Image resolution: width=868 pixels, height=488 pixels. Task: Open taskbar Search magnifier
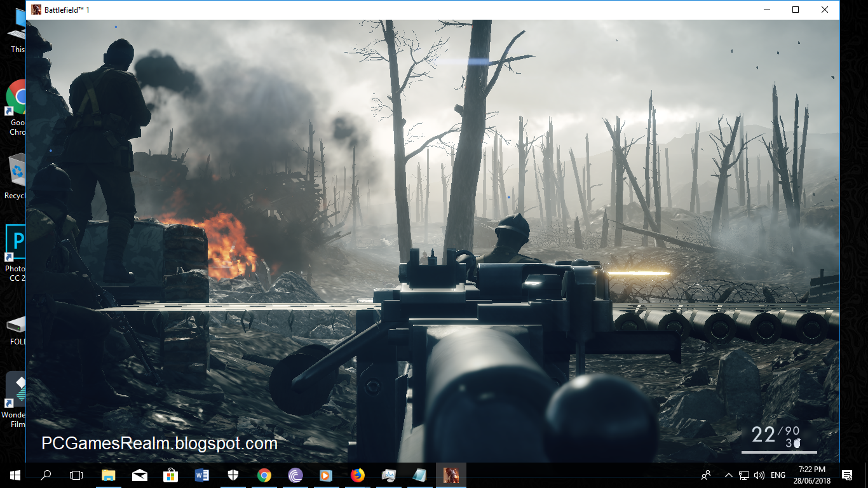click(x=46, y=475)
